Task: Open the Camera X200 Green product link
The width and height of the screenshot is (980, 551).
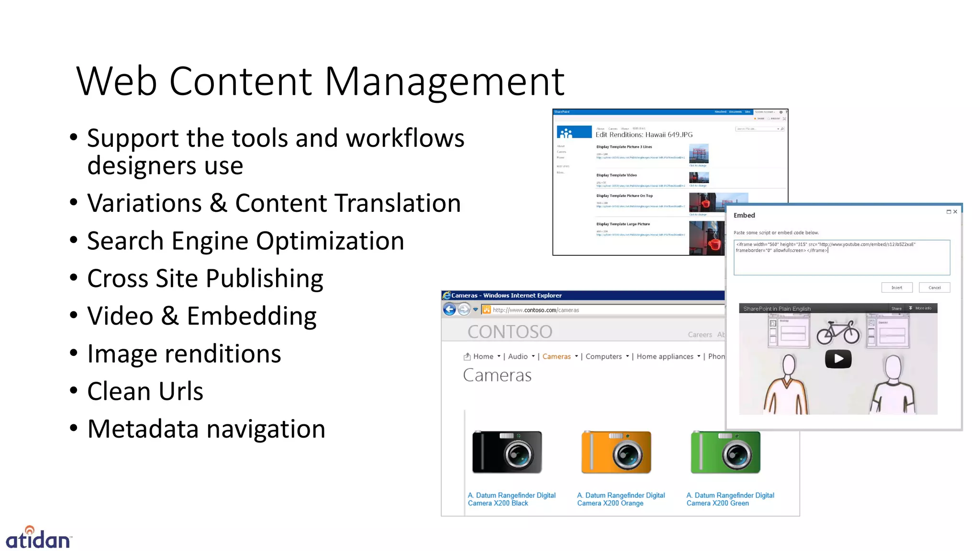Action: (x=730, y=499)
